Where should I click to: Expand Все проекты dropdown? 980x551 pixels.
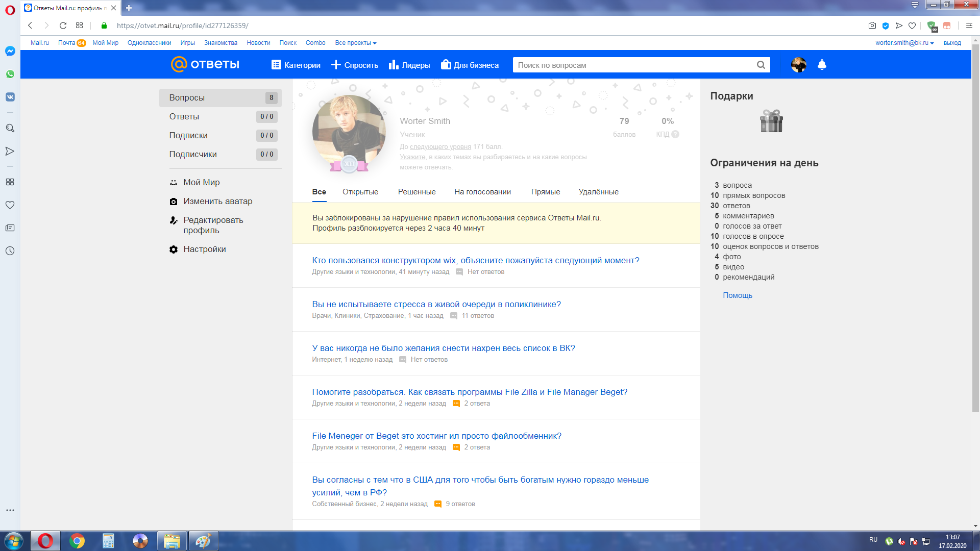click(x=356, y=43)
